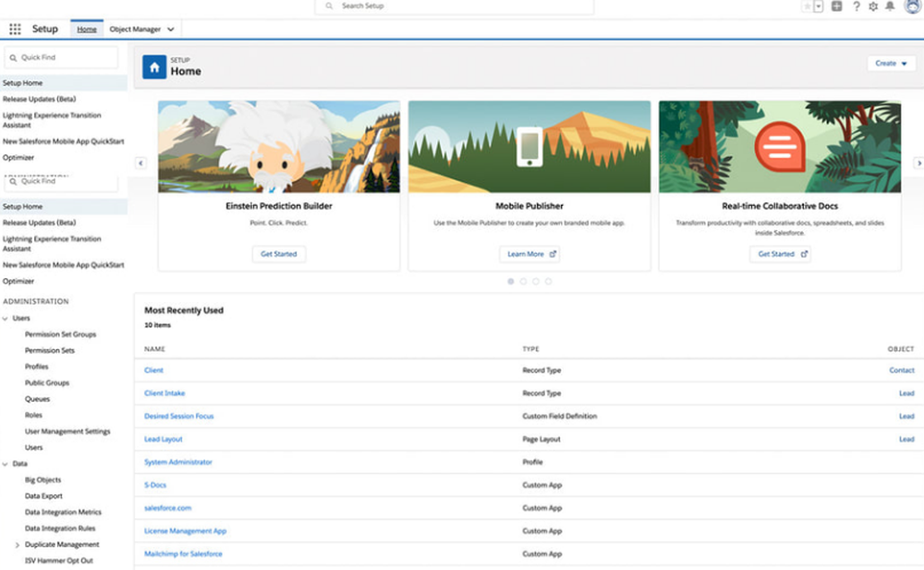This screenshot has width=924, height=570.
Task: Go to the previous carousel slide arrow
Action: pos(140,163)
